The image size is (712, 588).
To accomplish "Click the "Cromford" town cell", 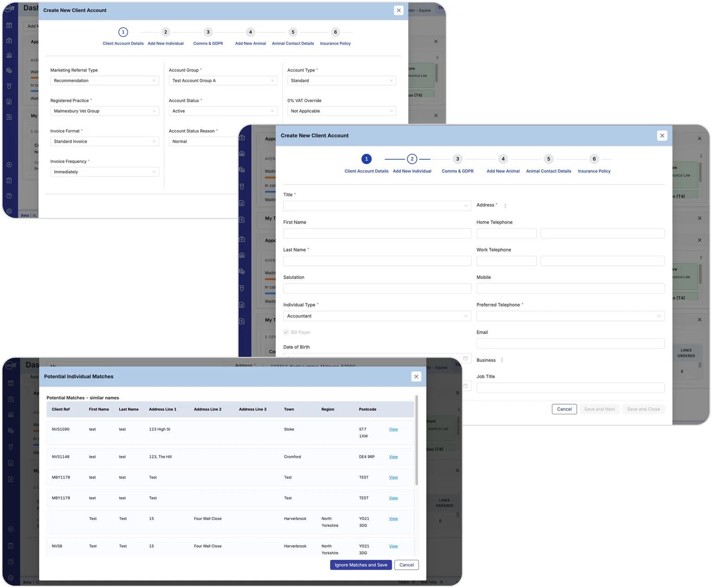I will point(292,457).
